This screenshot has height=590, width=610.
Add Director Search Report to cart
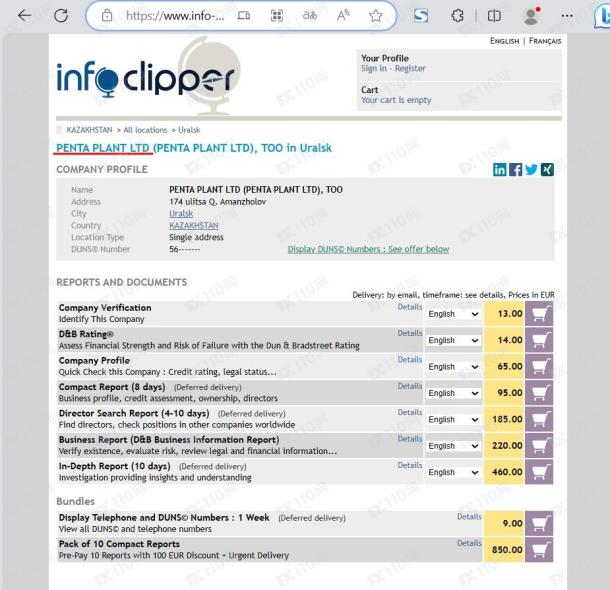coord(539,419)
